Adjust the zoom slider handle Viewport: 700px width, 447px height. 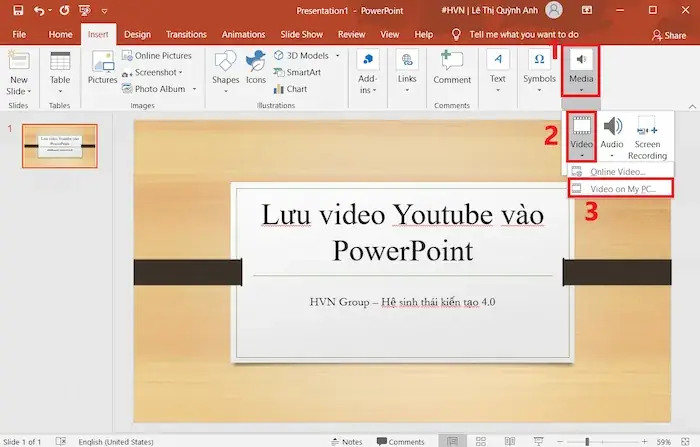coord(587,442)
